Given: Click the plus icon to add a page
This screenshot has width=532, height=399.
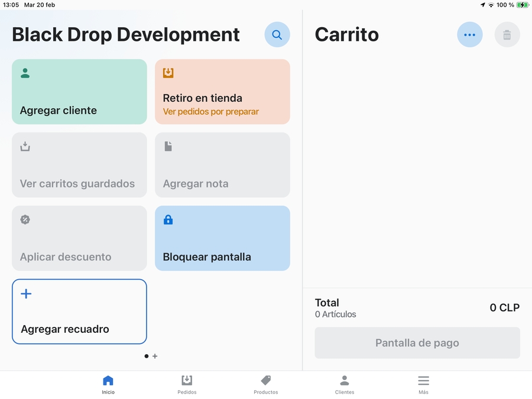Looking at the screenshot, I should [x=155, y=356].
